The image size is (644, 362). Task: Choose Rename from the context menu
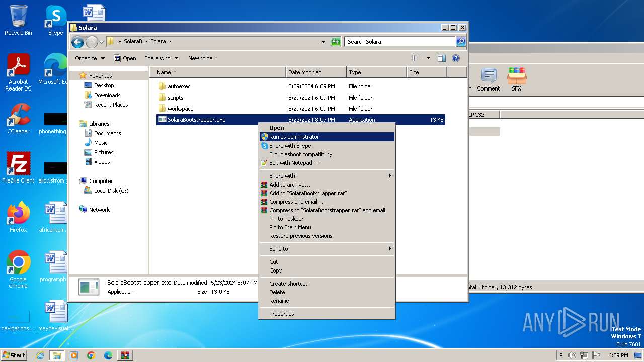327,301
